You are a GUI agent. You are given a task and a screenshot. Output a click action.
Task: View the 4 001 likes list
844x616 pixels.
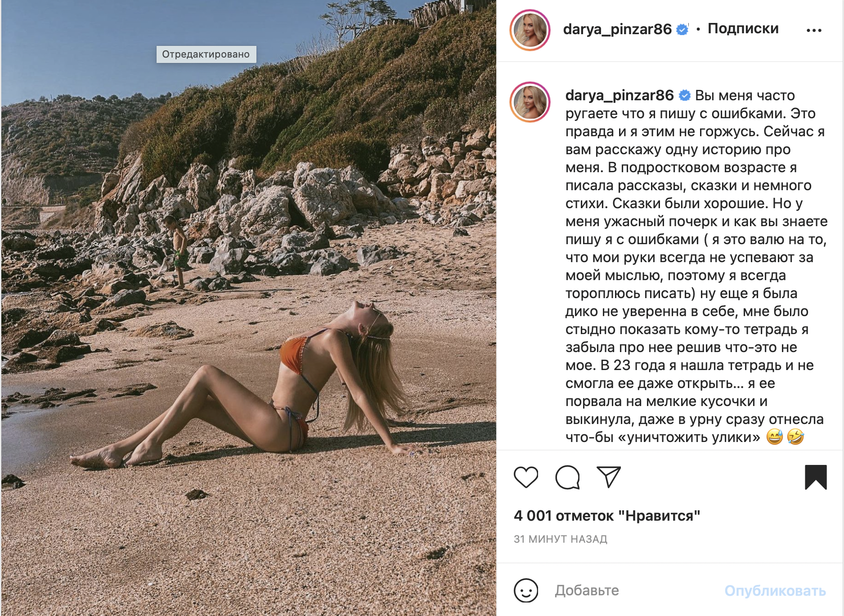[606, 516]
